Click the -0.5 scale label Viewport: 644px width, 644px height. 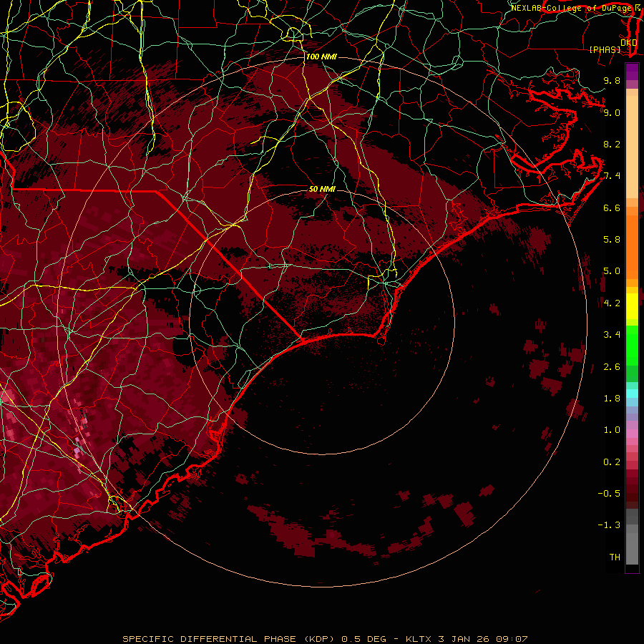point(609,494)
